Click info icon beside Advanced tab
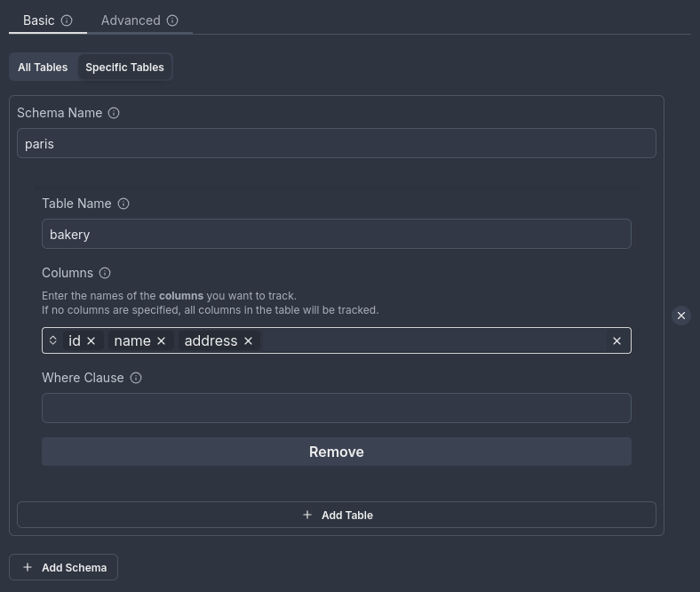 (172, 20)
